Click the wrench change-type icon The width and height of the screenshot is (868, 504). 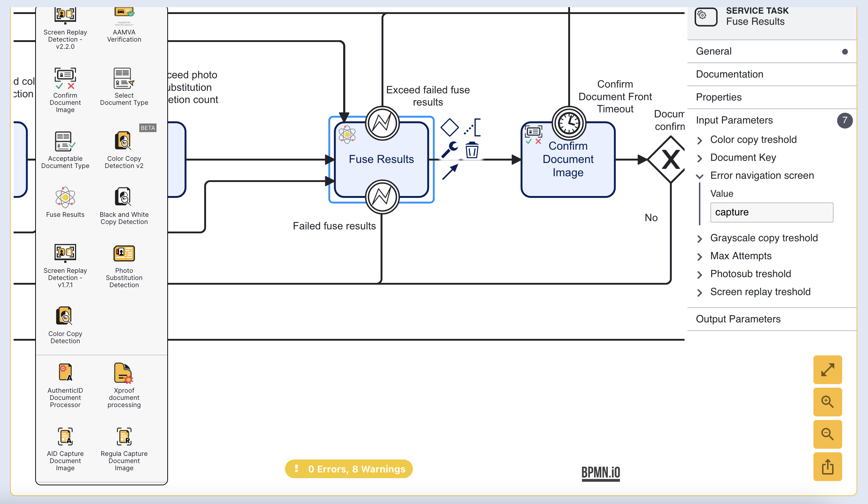click(x=449, y=149)
